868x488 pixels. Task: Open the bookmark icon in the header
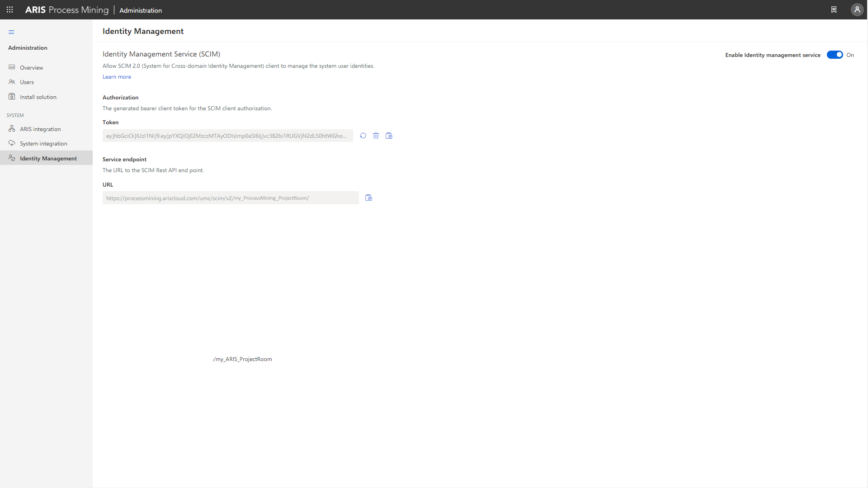coord(834,9)
